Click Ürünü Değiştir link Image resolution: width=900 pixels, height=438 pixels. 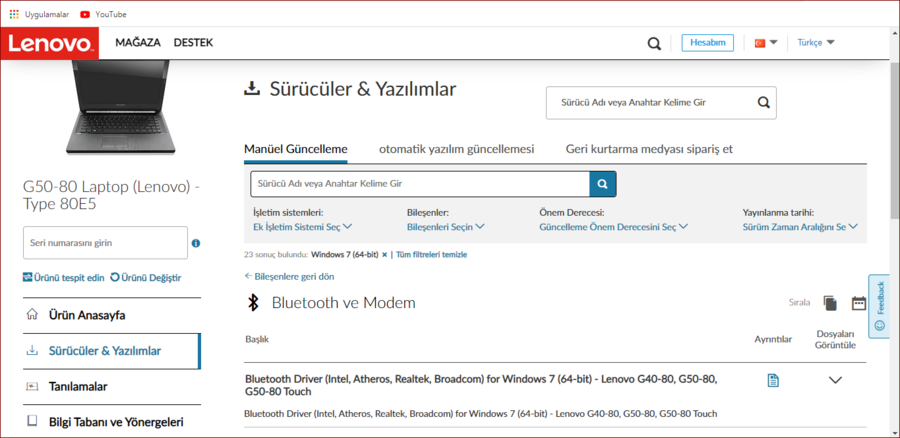point(146,278)
